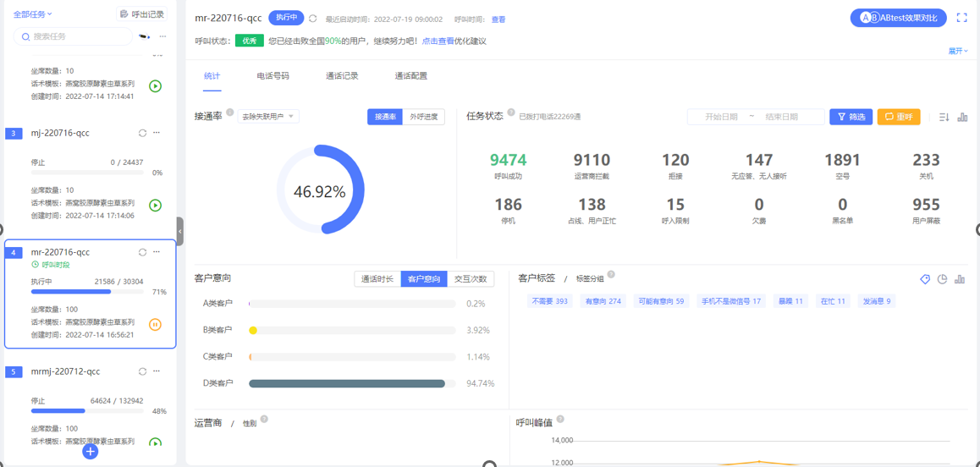The width and height of the screenshot is (980, 467).
Task: Click the sort icon in task status
Action: (x=944, y=117)
